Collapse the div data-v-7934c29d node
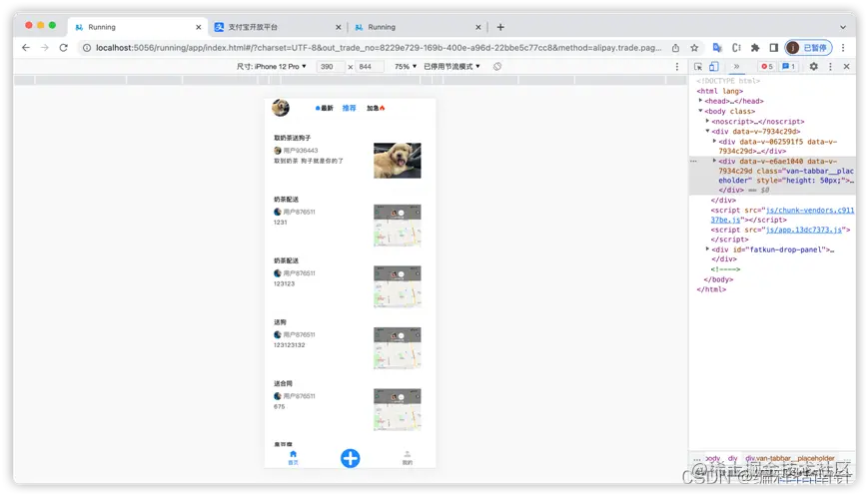Image resolution: width=868 pixels, height=496 pixels. [707, 131]
